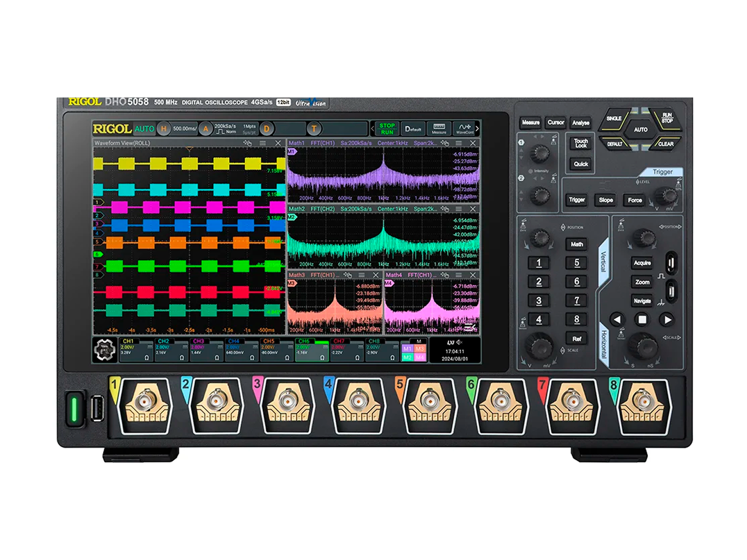Click the channel 3 BNC input connector
Viewport: 747px width, 560px height.
pyautogui.click(x=287, y=401)
